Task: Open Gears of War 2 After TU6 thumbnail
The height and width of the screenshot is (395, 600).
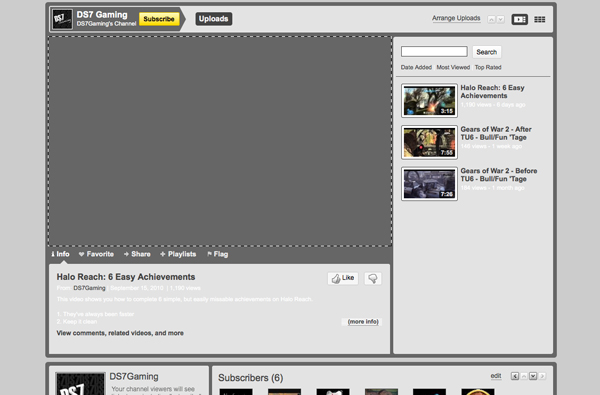Action: 429,142
